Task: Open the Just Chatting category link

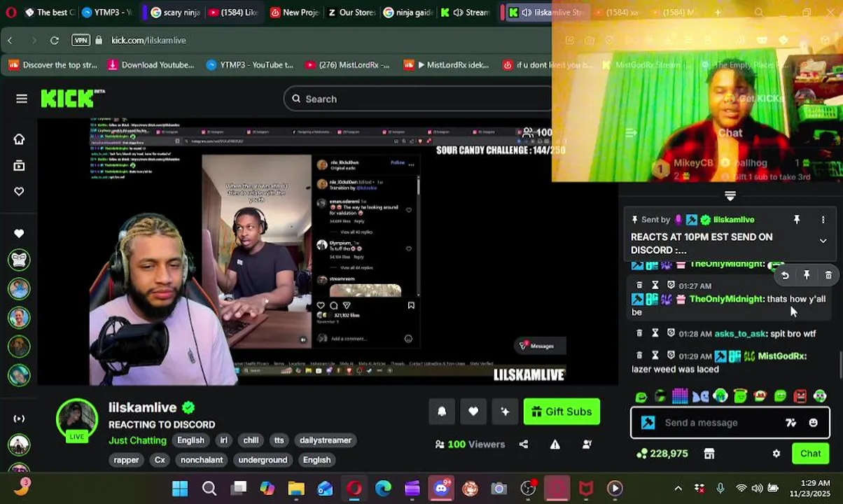Action: (x=137, y=440)
